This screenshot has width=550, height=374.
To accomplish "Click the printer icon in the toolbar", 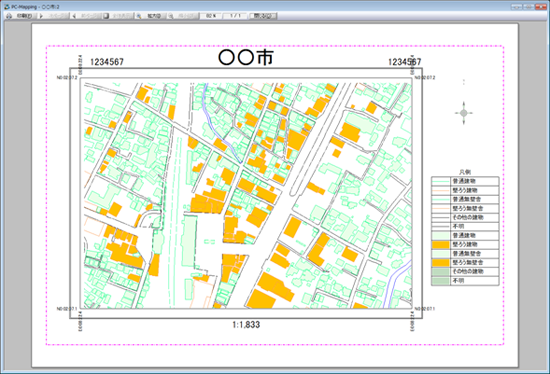I will tap(9, 16).
